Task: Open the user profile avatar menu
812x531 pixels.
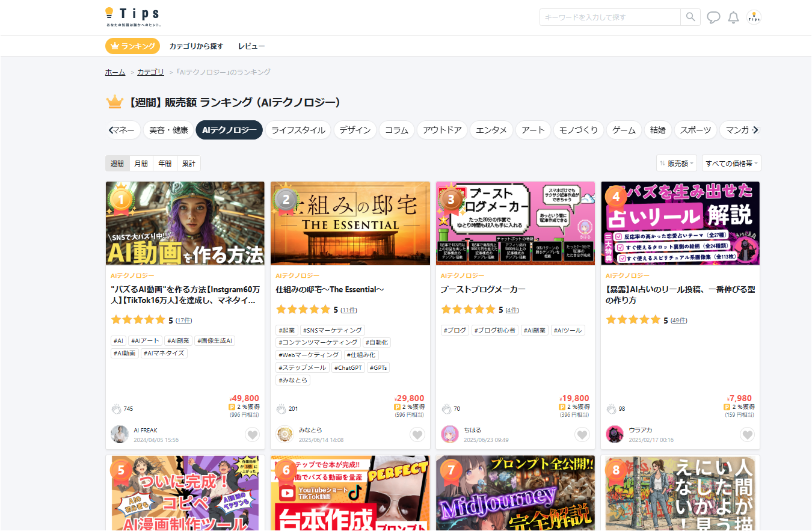Action: [x=754, y=17]
